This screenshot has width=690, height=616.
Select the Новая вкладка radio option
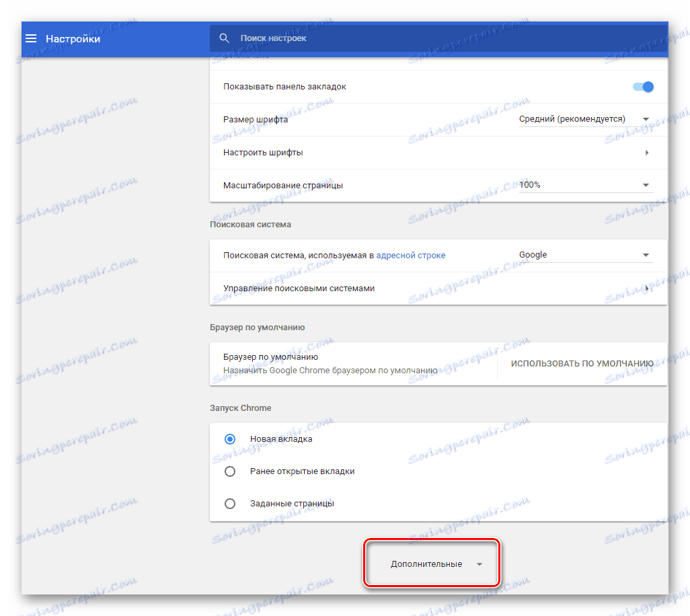(x=230, y=439)
